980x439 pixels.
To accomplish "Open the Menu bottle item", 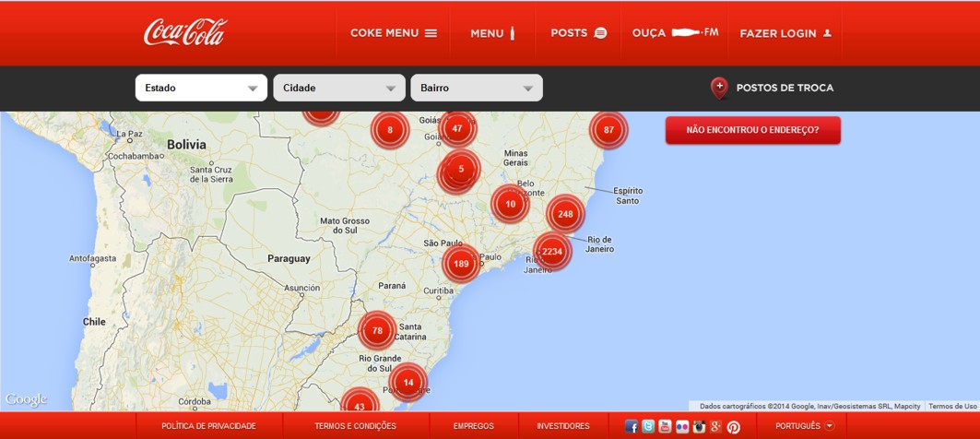I will click(492, 34).
